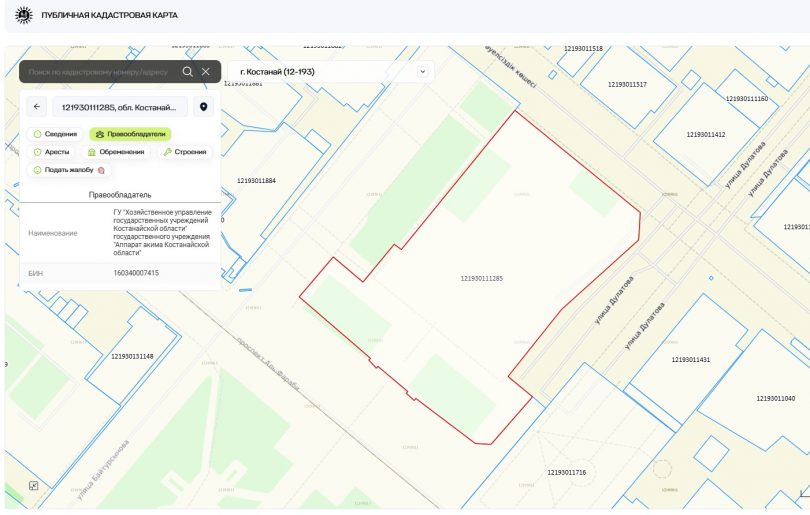Viewport: 810px width, 515px height.
Task: Open the Сведения tab
Action: (55, 134)
